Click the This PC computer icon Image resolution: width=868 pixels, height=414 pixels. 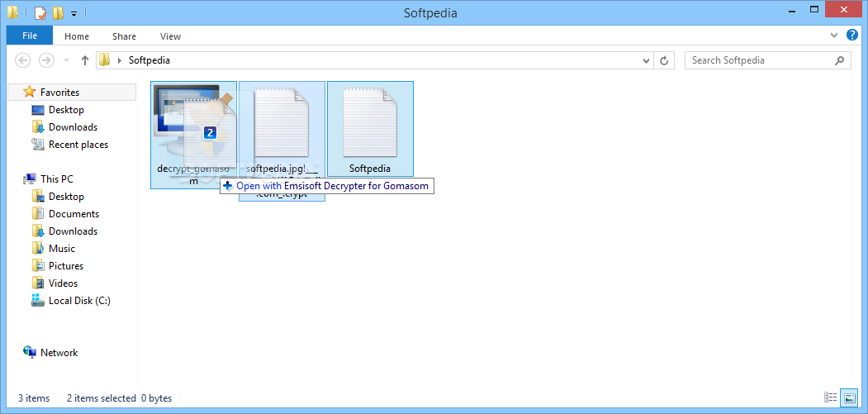coord(30,179)
